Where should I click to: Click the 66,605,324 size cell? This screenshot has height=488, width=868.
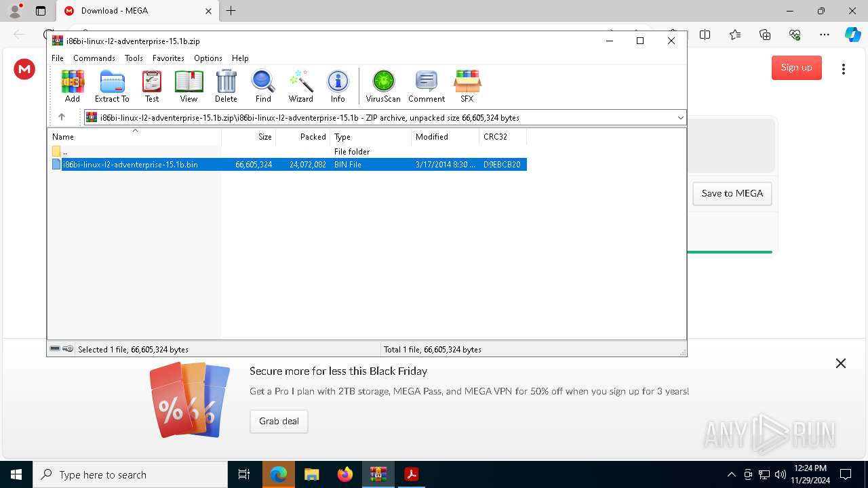(254, 165)
